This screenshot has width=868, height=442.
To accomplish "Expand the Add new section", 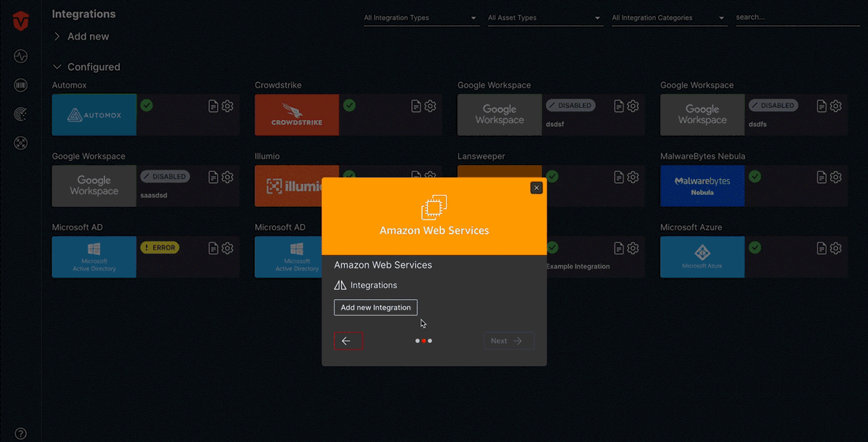I will [80, 36].
